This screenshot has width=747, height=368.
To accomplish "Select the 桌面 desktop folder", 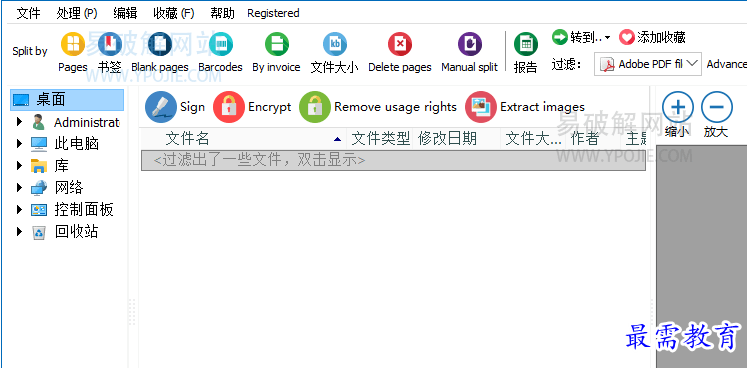I will point(67,100).
